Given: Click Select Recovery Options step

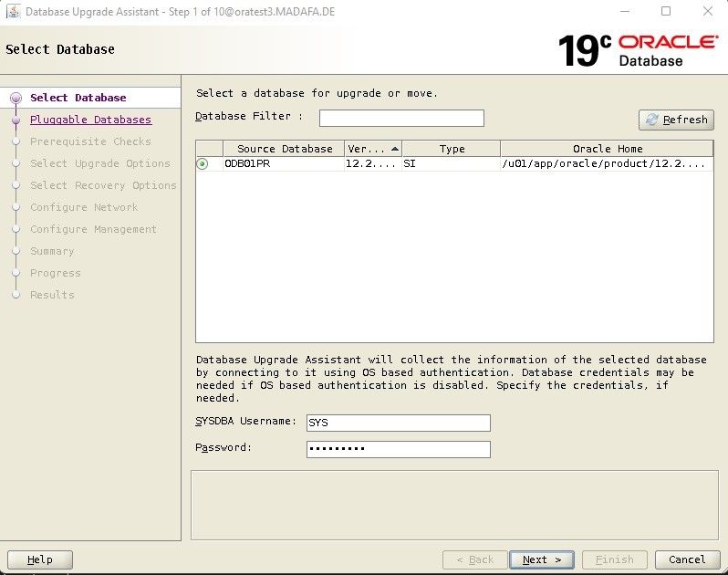Looking at the screenshot, I should coord(103,185).
